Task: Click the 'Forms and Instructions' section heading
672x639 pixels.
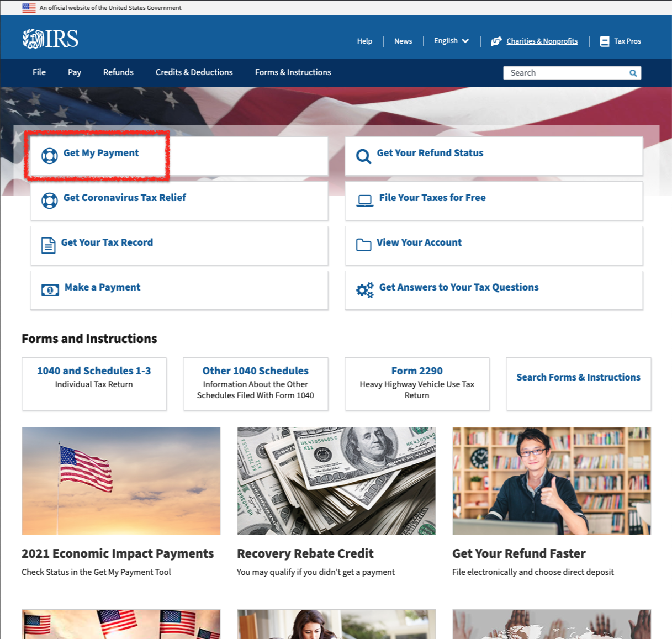Action: click(x=89, y=339)
